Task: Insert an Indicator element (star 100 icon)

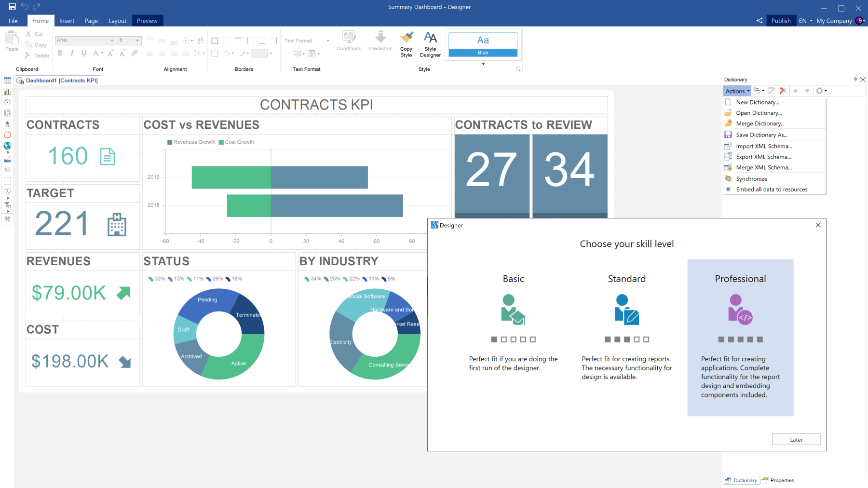Action: click(7, 124)
